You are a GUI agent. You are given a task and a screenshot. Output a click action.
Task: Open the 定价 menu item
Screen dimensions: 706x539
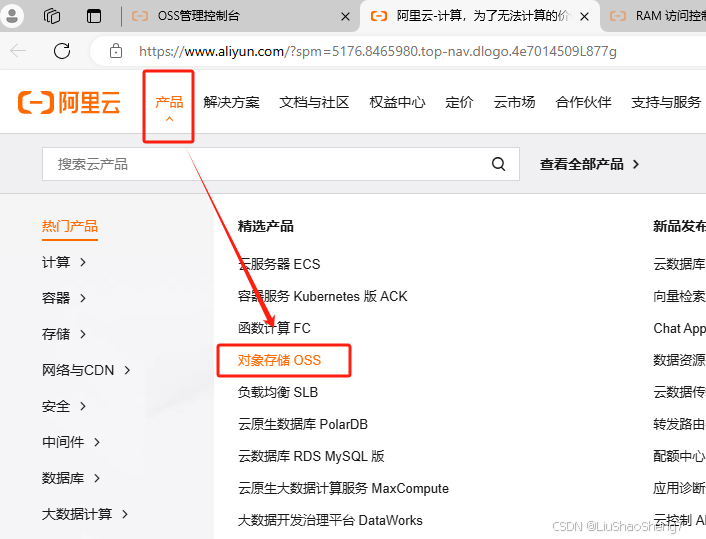pyautogui.click(x=459, y=102)
